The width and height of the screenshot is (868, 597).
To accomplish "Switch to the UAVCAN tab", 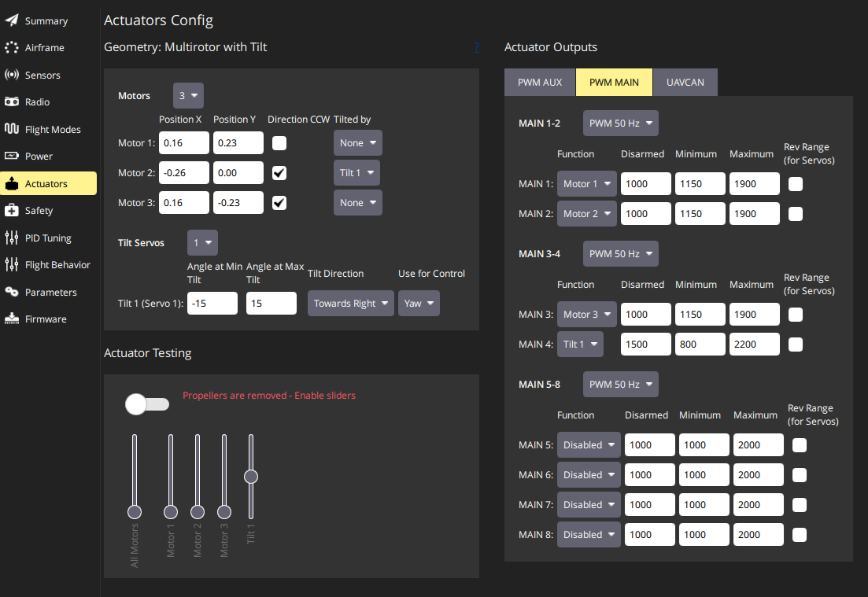I will click(x=685, y=83).
